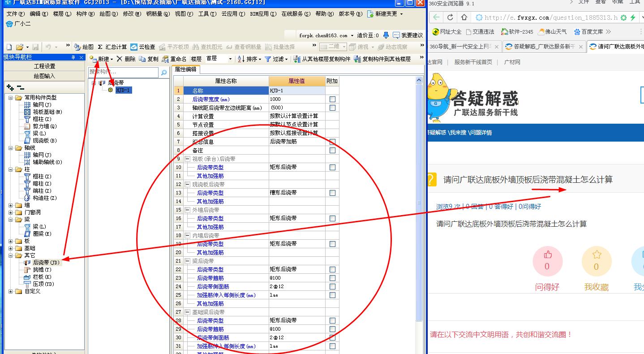Viewport: 644px width, 354px height.
Task: Toggle 附加 checkbox on row 16 后浇带类型
Action: tap(332, 218)
